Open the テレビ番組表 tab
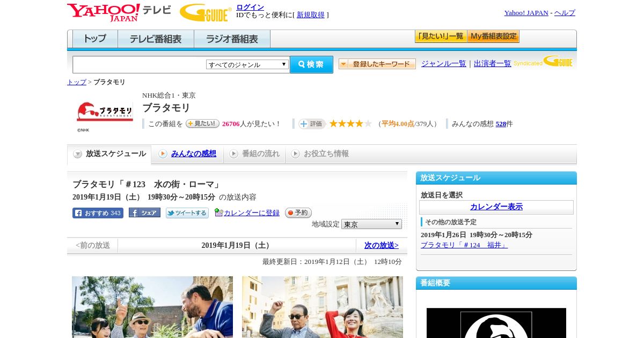The image size is (644, 338). (156, 39)
